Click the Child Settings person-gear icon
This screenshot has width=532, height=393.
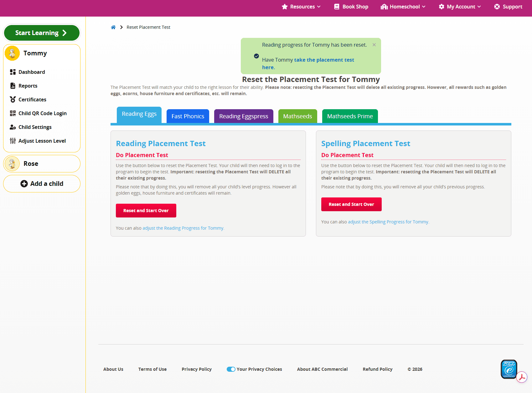[x=13, y=127]
